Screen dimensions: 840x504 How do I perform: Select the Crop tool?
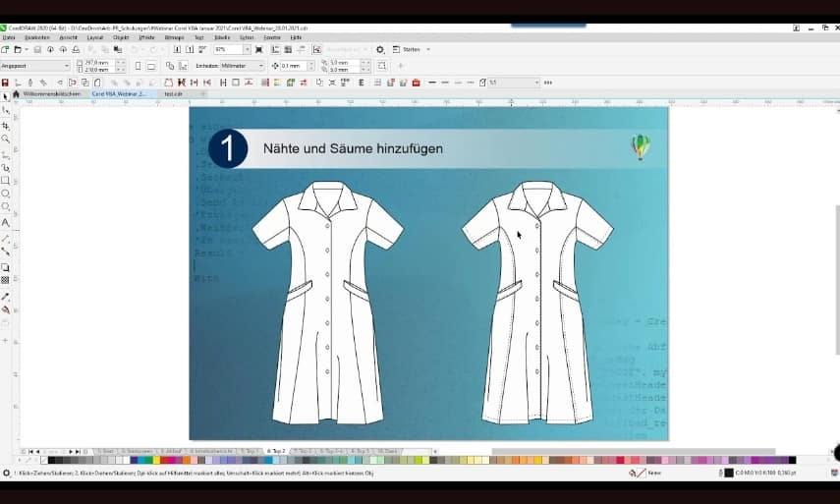click(x=6, y=126)
